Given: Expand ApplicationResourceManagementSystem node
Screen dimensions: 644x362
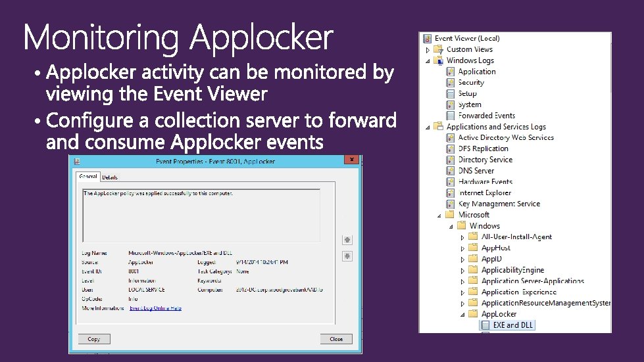Looking at the screenshot, I should (x=462, y=304).
